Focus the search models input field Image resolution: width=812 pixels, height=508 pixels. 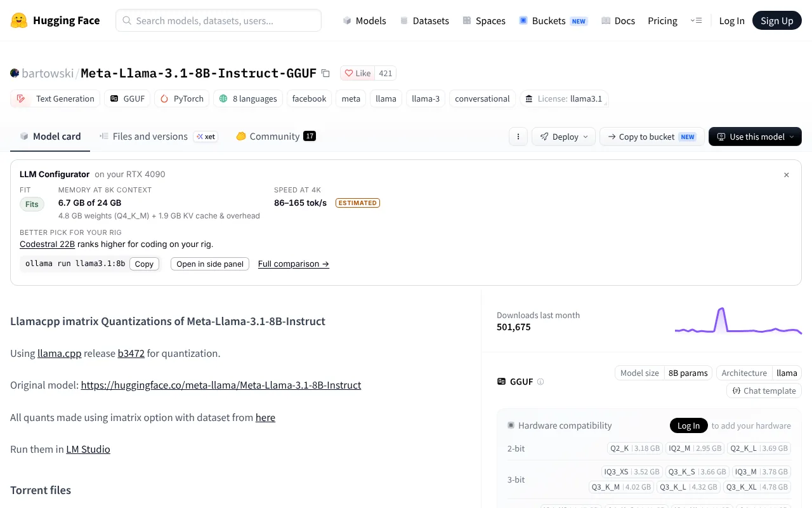[x=218, y=20]
